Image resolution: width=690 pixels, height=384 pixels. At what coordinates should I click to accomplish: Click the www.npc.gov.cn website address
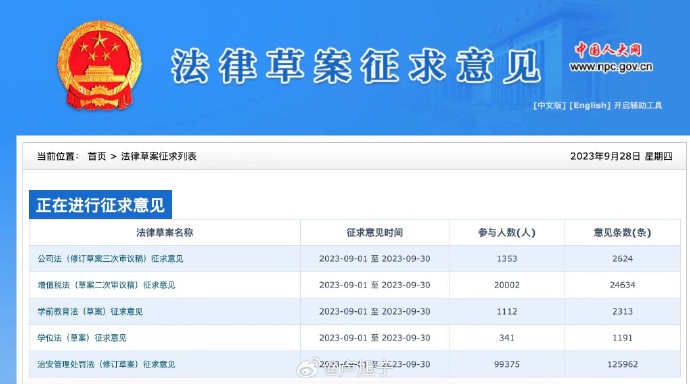pos(611,67)
